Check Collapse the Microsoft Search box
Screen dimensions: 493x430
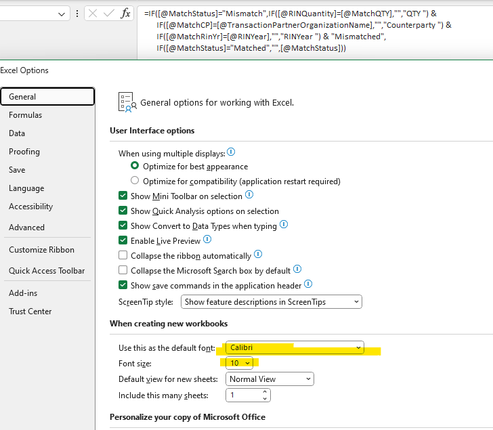pyautogui.click(x=123, y=270)
